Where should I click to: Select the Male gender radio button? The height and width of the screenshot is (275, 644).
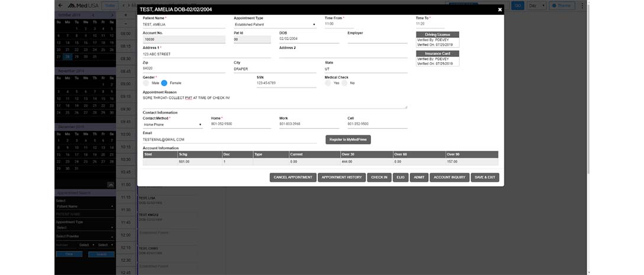146,83
